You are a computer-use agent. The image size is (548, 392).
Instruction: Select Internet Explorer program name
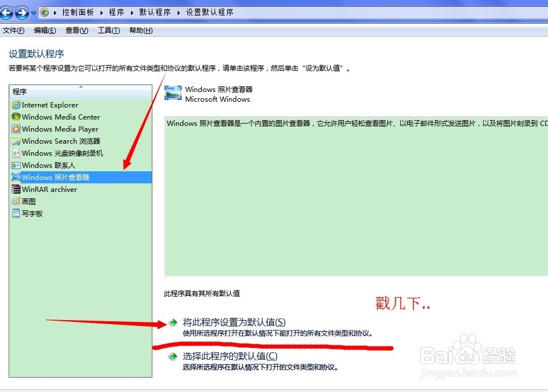click(49, 105)
